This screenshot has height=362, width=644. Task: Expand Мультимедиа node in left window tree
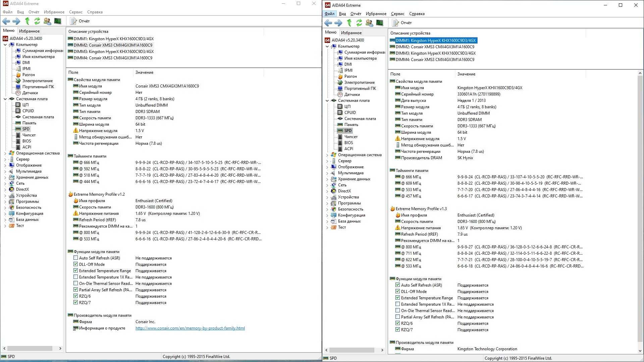pos(5,171)
